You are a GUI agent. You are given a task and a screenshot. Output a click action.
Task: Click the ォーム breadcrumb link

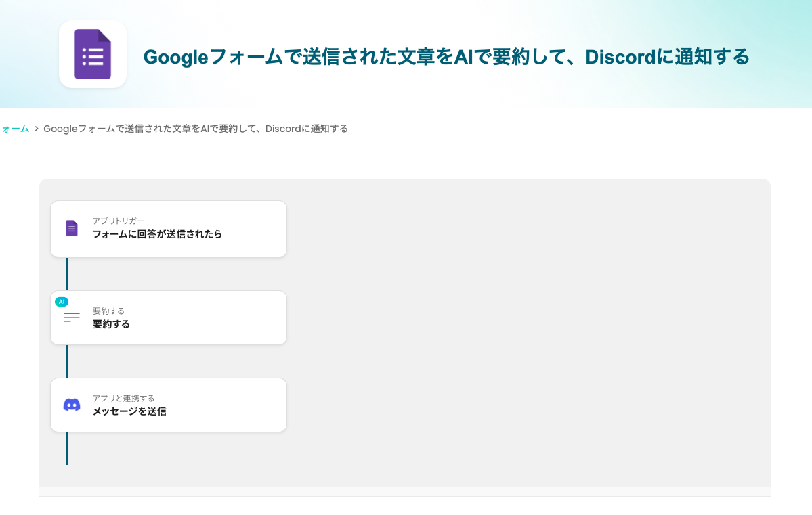tap(16, 129)
